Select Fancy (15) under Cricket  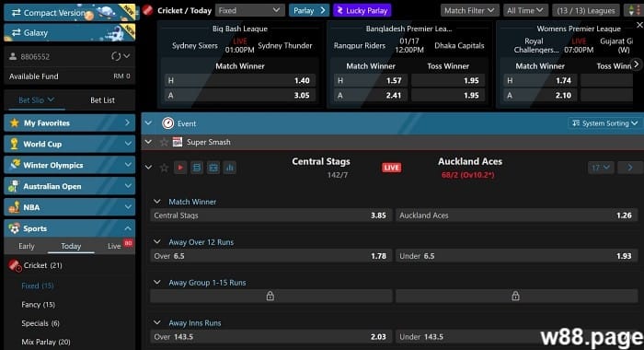(x=39, y=304)
